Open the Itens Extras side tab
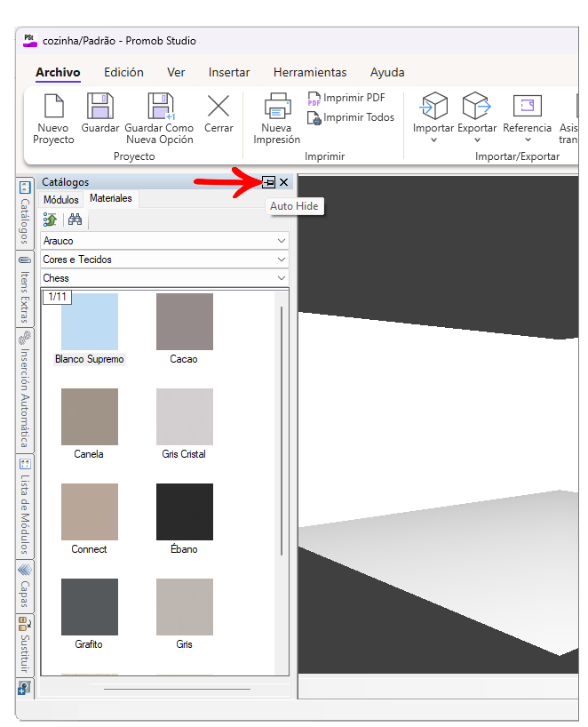This screenshot has width=588, height=727. pyautogui.click(x=25, y=290)
